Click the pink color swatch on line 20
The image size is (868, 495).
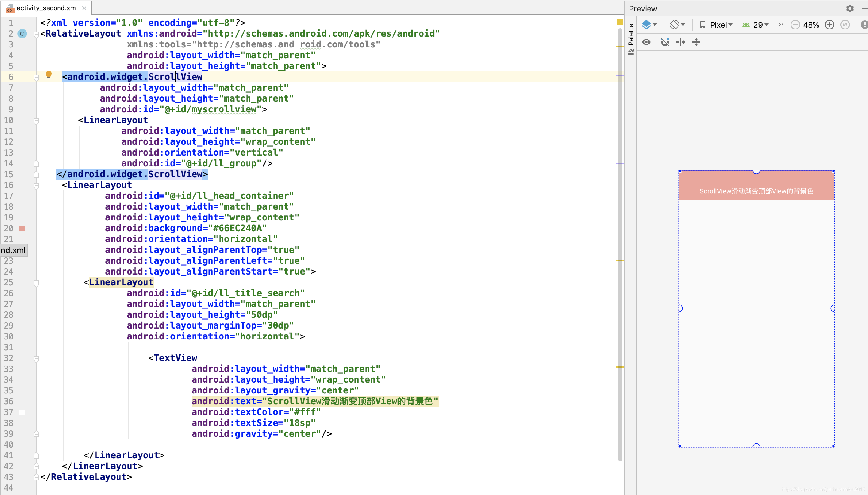coord(22,229)
